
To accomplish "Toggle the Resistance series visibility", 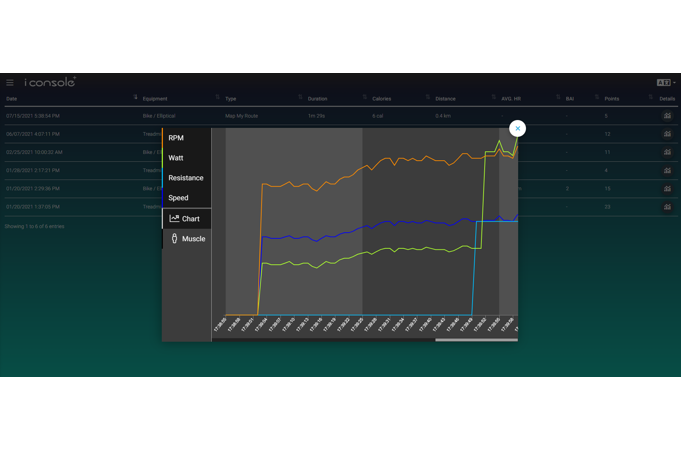I will 186,178.
